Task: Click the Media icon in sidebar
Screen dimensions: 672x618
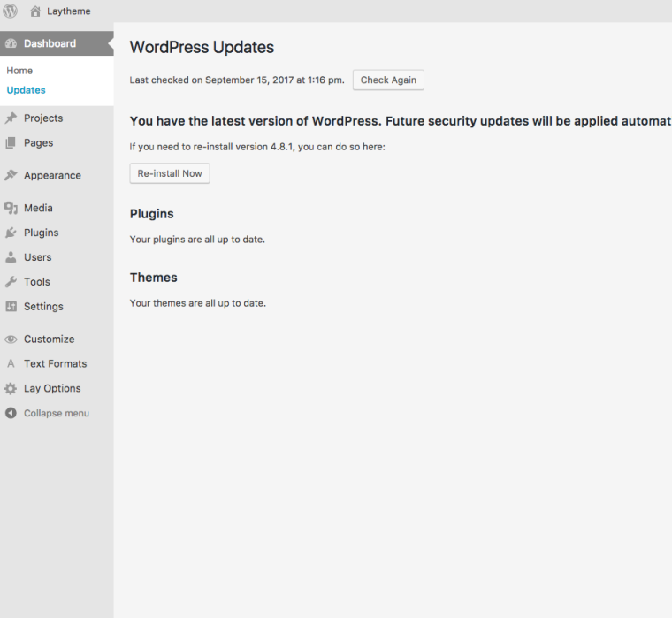Action: point(11,209)
